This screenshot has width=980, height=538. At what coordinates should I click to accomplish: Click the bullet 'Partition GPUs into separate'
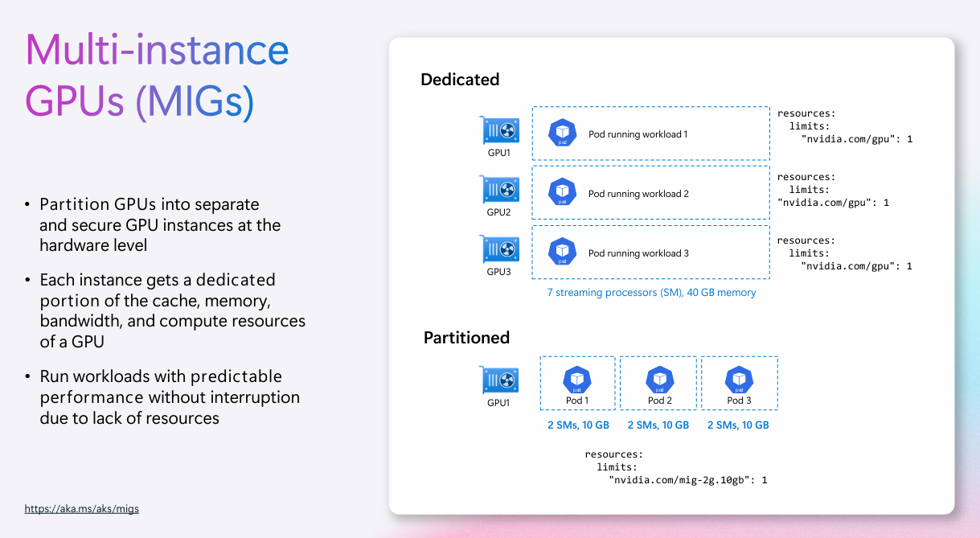click(x=150, y=204)
